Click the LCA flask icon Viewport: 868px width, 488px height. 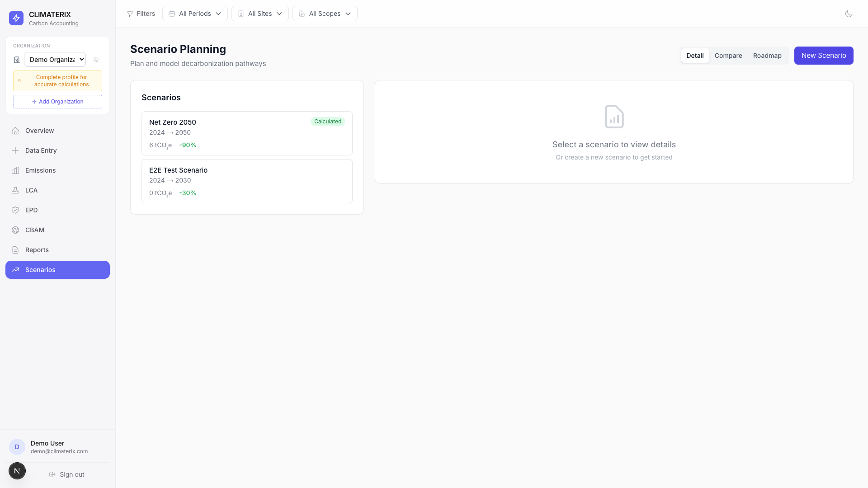click(15, 190)
